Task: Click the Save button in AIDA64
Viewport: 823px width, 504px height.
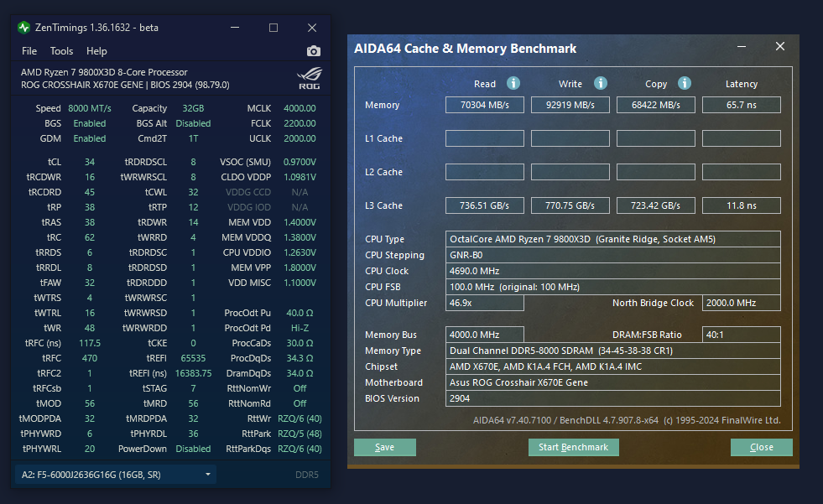Action: 384,447
